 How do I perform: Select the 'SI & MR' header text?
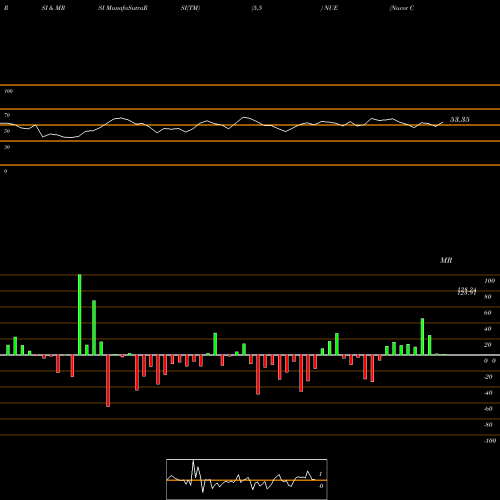(53, 8)
